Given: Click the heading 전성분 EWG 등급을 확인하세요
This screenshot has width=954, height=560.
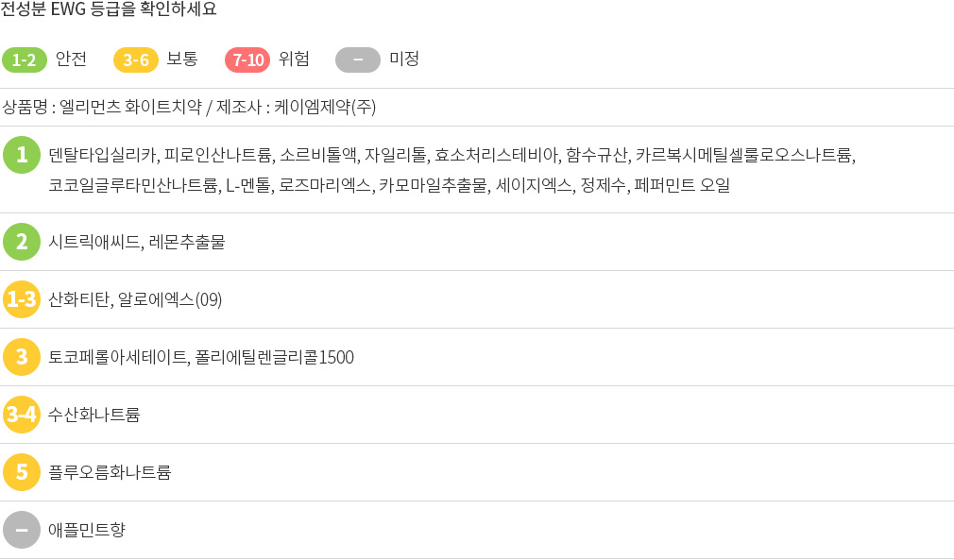Looking at the screenshot, I should coord(109,9).
